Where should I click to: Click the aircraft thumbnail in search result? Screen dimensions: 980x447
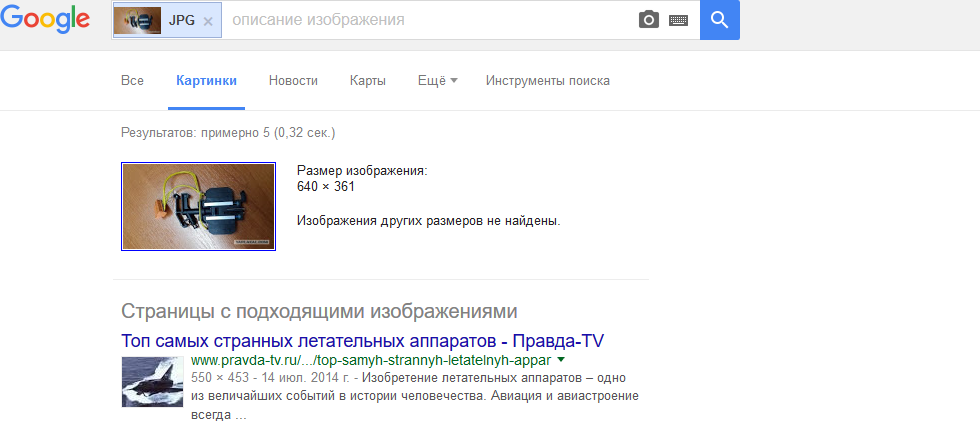[x=152, y=382]
